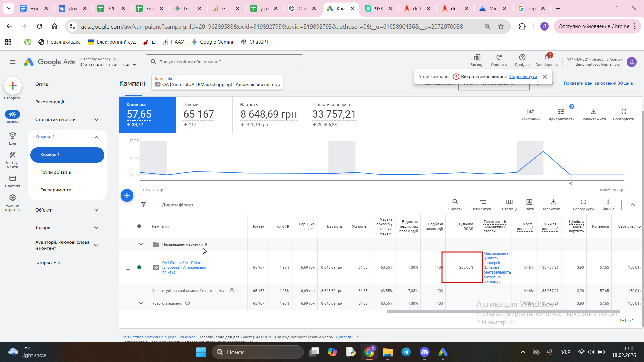Open the Синтезал account dropdown

click(x=135, y=65)
